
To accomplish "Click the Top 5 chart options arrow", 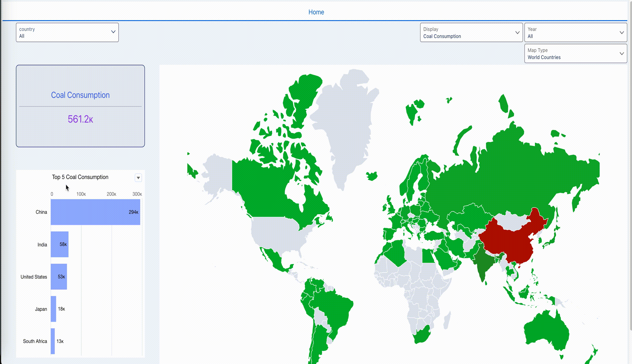I will pos(138,178).
